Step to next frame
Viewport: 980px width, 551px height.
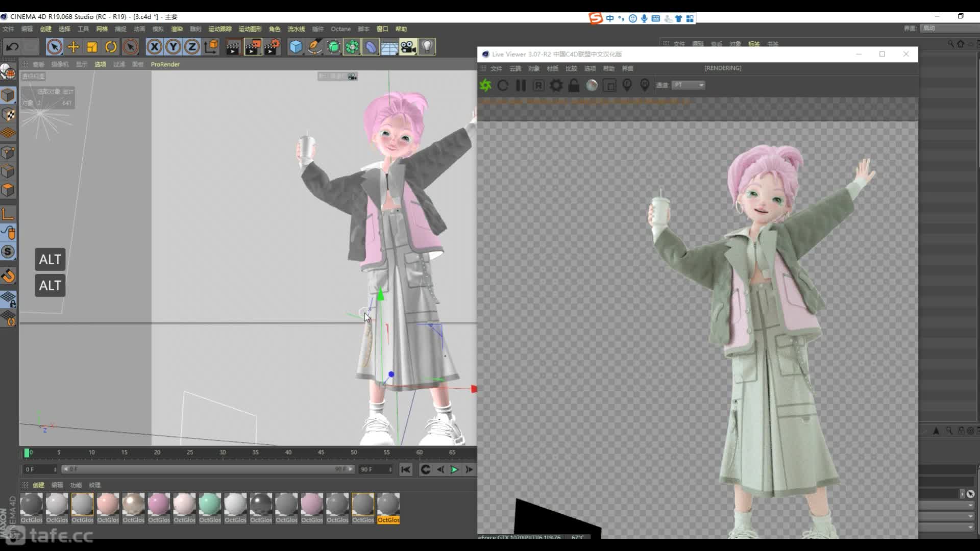pyautogui.click(x=469, y=470)
